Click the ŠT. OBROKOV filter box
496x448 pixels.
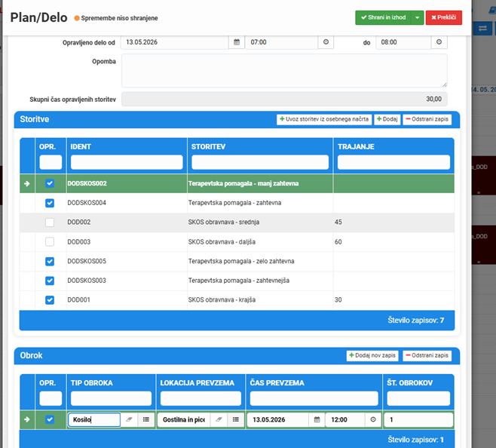click(418, 398)
